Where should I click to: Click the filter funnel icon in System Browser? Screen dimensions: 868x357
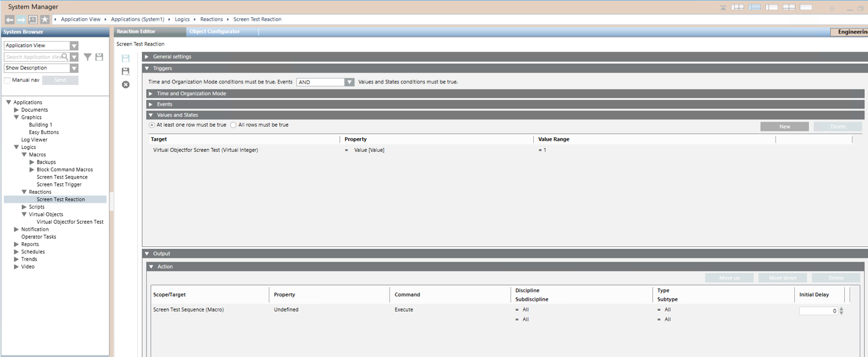[x=87, y=57]
